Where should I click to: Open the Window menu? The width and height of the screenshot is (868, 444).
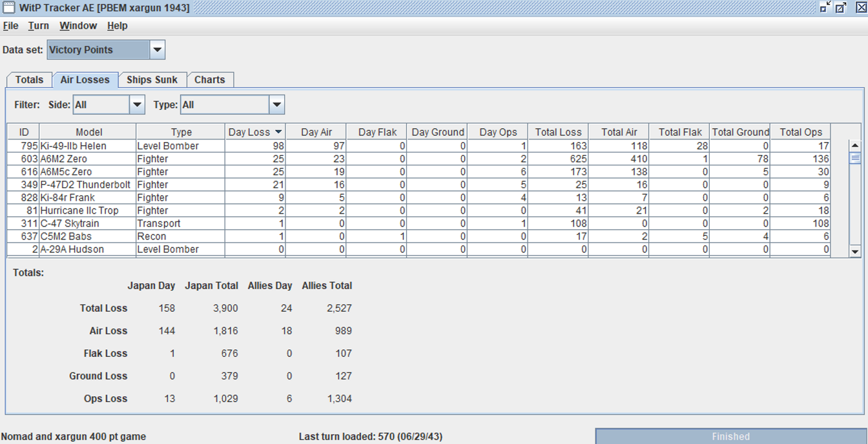click(77, 26)
